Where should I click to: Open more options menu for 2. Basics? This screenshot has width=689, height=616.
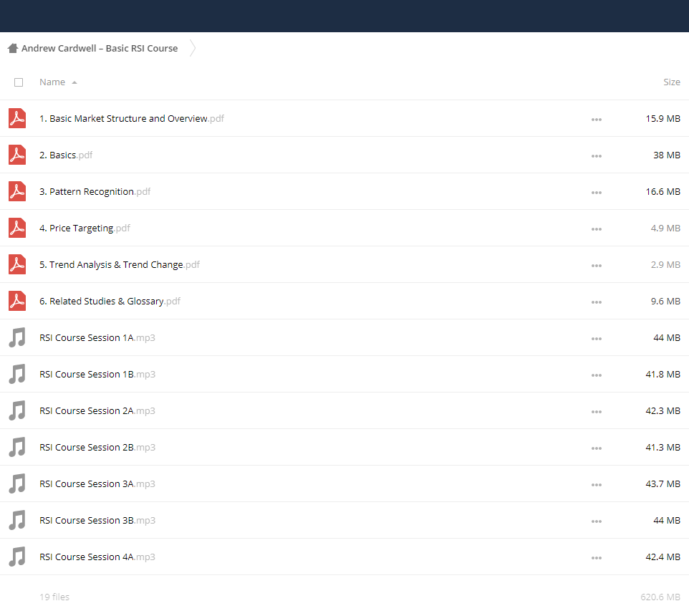(597, 156)
